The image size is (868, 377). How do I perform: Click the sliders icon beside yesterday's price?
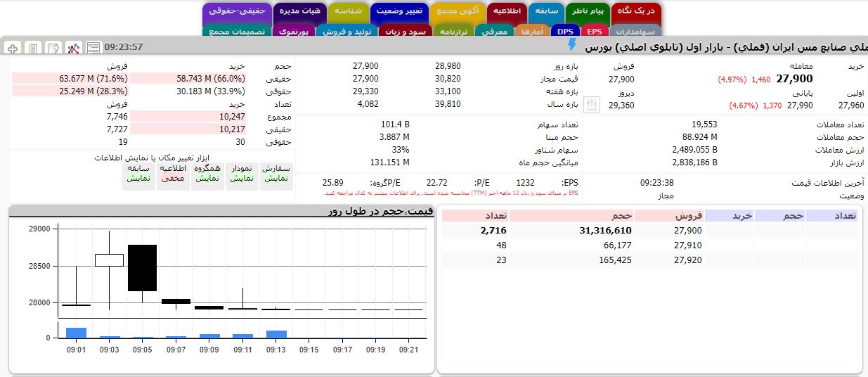[x=592, y=105]
